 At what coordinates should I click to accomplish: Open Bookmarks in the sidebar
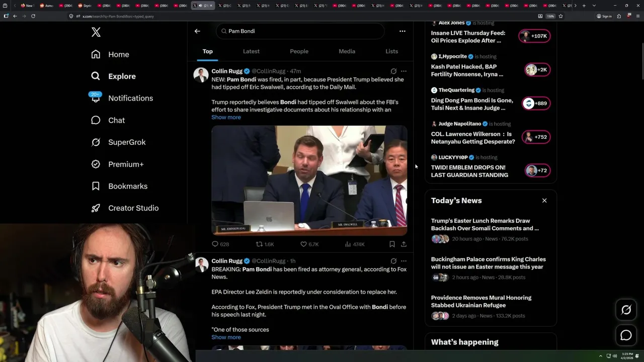(x=119, y=186)
